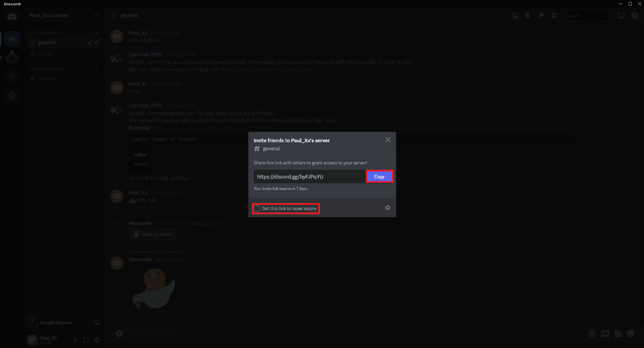Click Carl-bot username in first bot message
644x348 pixels.
tap(138, 55)
